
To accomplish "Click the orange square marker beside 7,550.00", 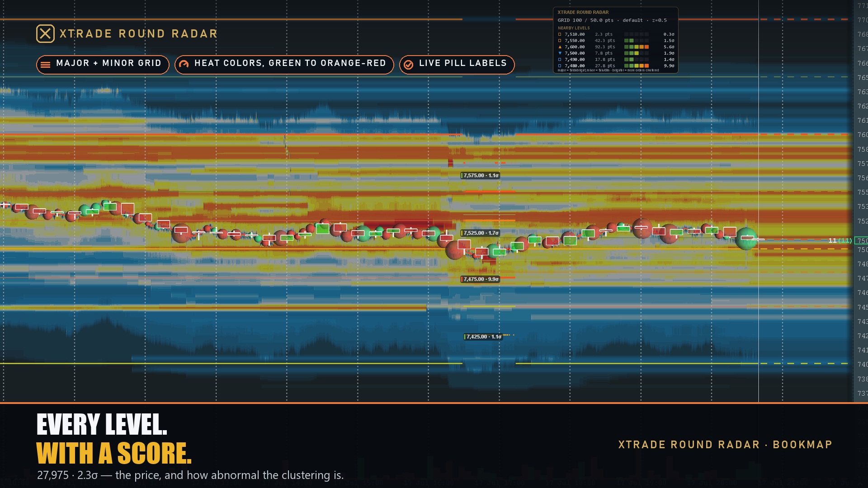I will pyautogui.click(x=560, y=41).
